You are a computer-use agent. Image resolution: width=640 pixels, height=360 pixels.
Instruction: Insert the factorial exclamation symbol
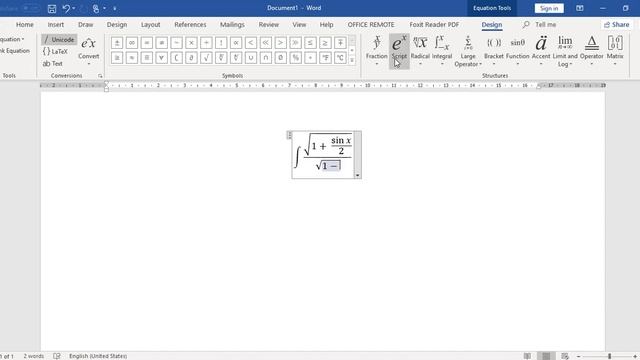point(221,43)
